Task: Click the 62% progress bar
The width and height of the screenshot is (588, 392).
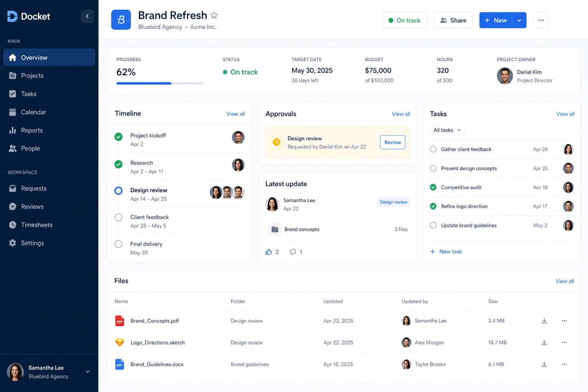Action: (x=160, y=83)
